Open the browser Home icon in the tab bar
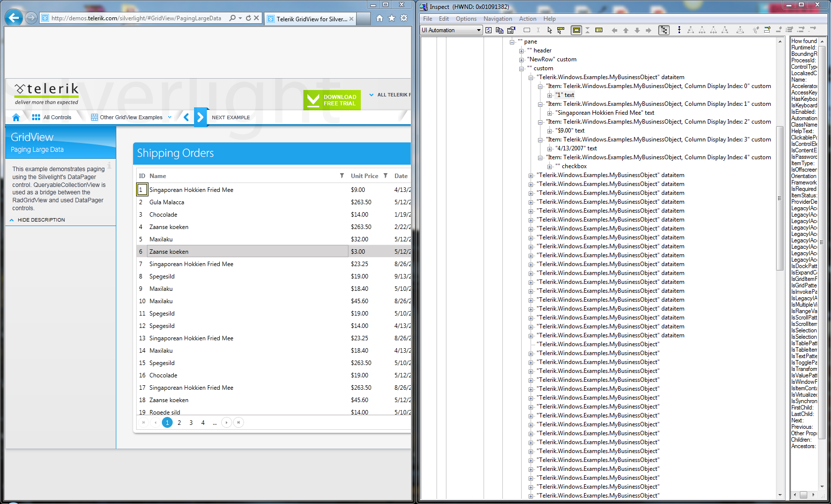831x504 pixels. [x=379, y=18]
